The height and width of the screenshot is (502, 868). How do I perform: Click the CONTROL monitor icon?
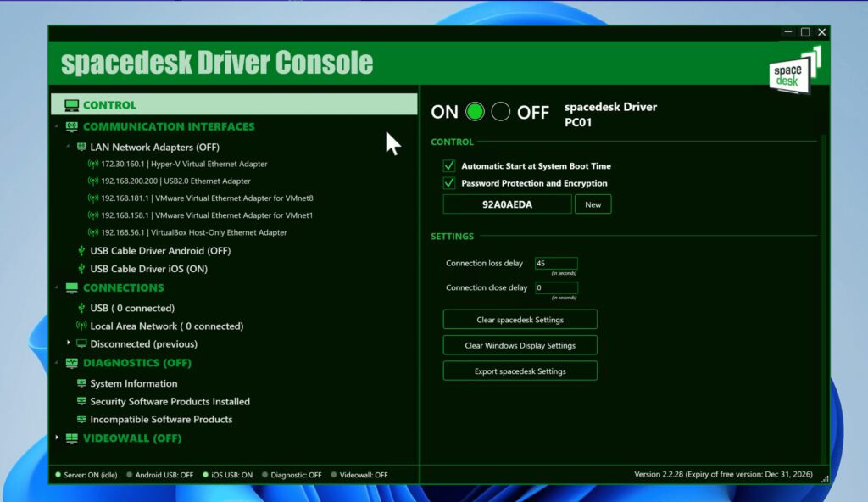[x=71, y=105]
